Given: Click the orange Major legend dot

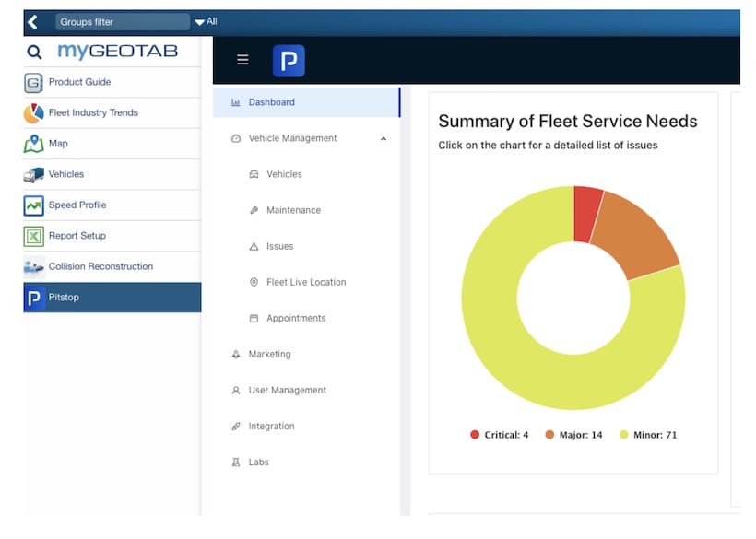Looking at the screenshot, I should click(549, 435).
